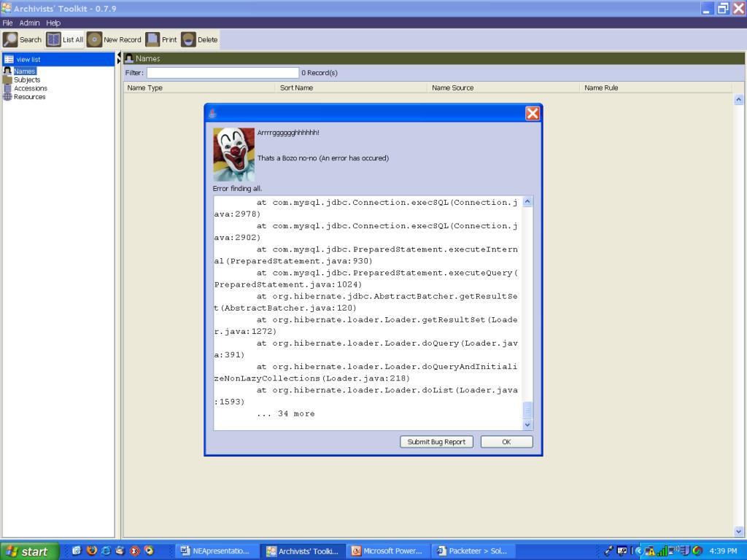Click the Delete toolbar button
The width and height of the screenshot is (747, 560).
200,39
